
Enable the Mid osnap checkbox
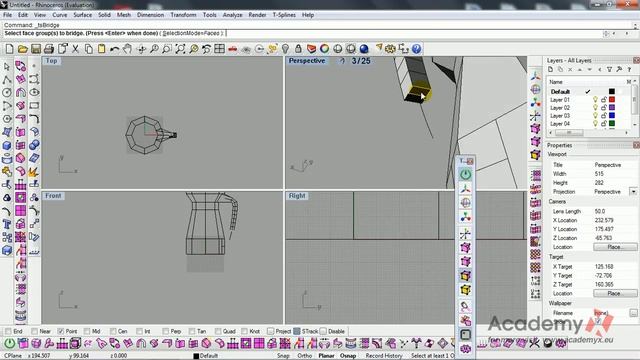click(x=87, y=331)
